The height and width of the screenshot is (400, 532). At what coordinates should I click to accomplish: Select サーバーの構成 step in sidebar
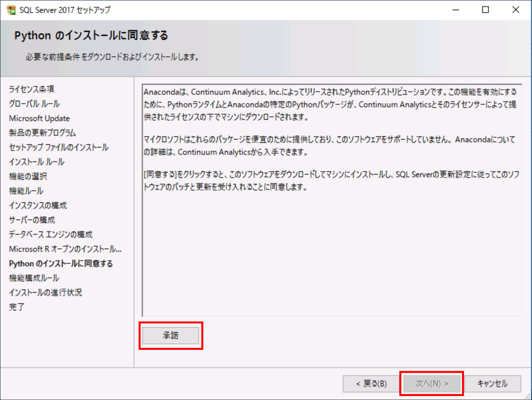tap(32, 220)
